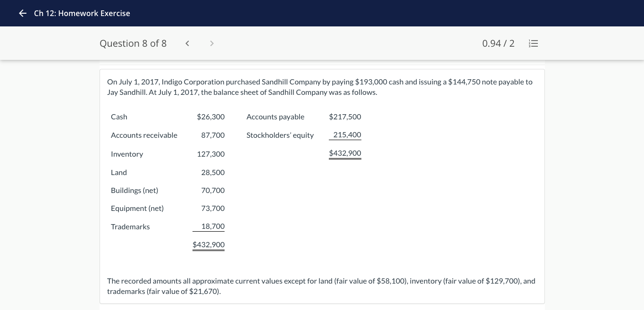This screenshot has height=310, width=644.
Task: Select the Trademarks value 18,700
Action: pyautogui.click(x=213, y=226)
